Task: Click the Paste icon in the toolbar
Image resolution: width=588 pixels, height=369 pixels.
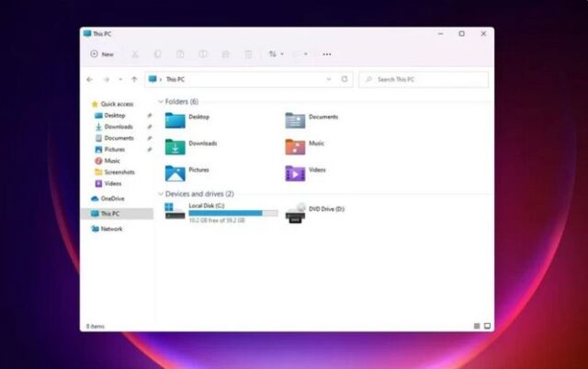Action: (180, 54)
